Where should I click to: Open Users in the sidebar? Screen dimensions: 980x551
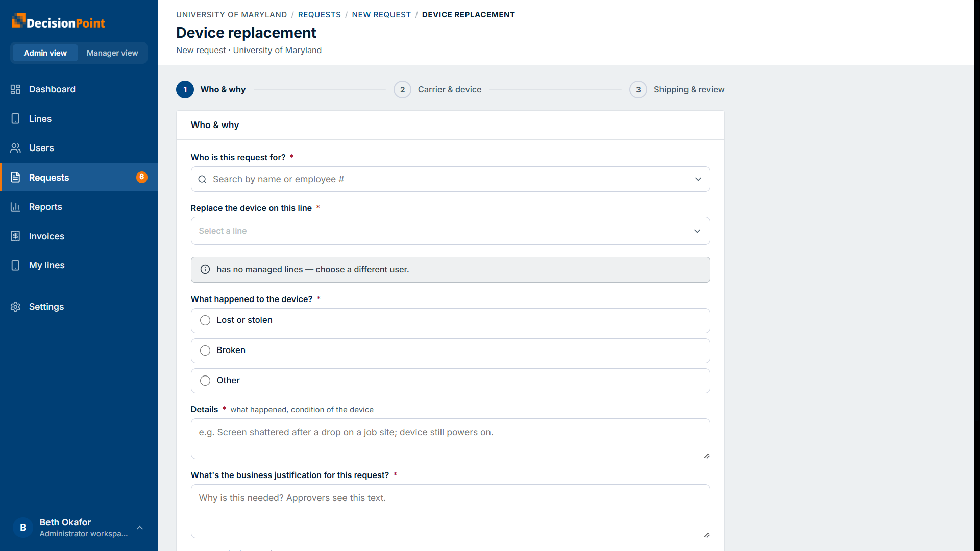click(x=79, y=148)
